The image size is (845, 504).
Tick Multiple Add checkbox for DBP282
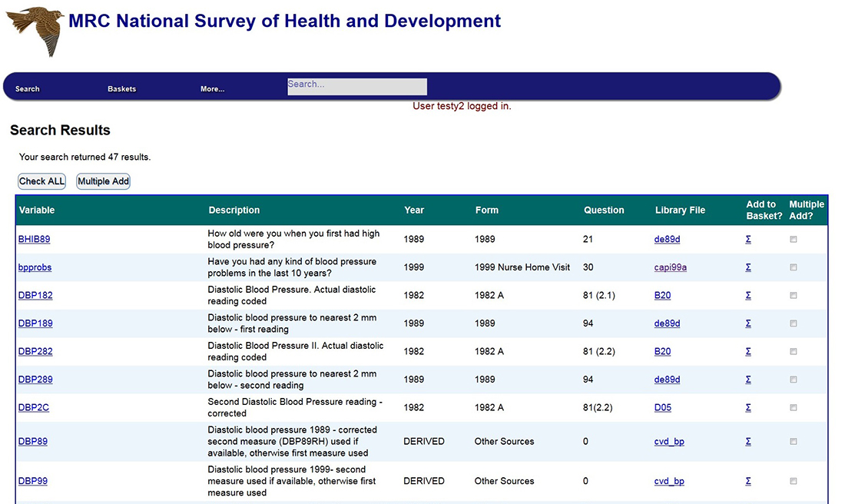pos(794,351)
